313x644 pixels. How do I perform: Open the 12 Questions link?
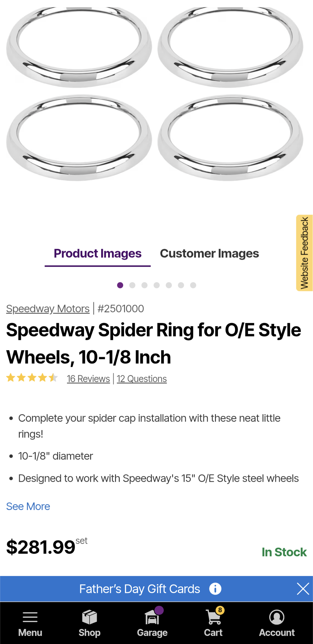(x=142, y=379)
